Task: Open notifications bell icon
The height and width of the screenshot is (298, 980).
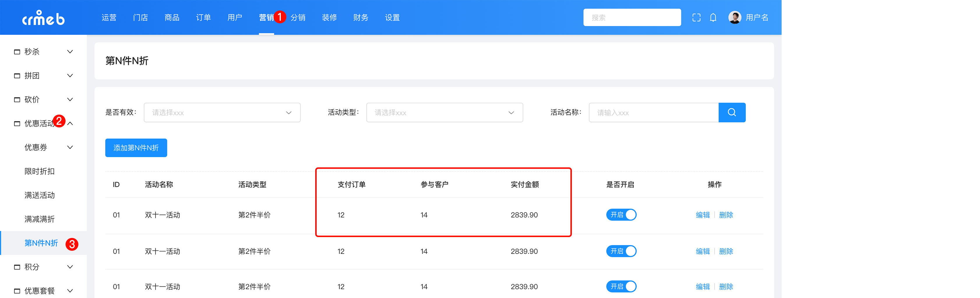Action: point(713,17)
